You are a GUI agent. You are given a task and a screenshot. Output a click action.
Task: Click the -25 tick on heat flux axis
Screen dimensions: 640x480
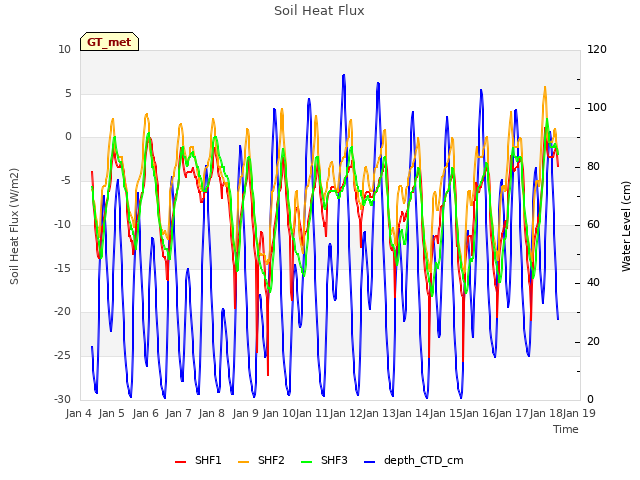click(63, 356)
